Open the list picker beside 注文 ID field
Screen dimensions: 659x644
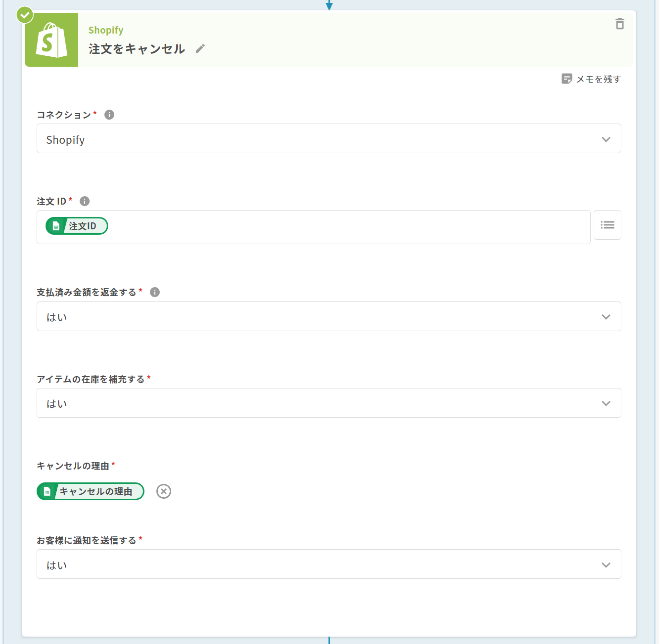pyautogui.click(x=607, y=225)
